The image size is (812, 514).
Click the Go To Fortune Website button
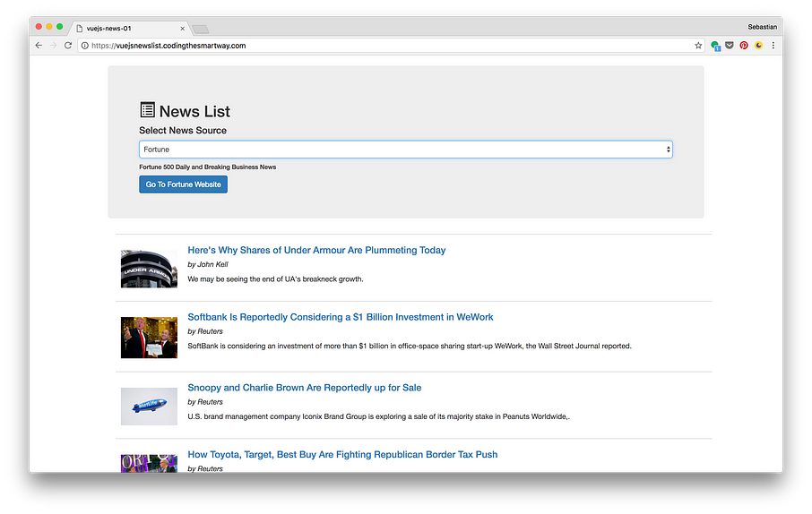tap(183, 184)
